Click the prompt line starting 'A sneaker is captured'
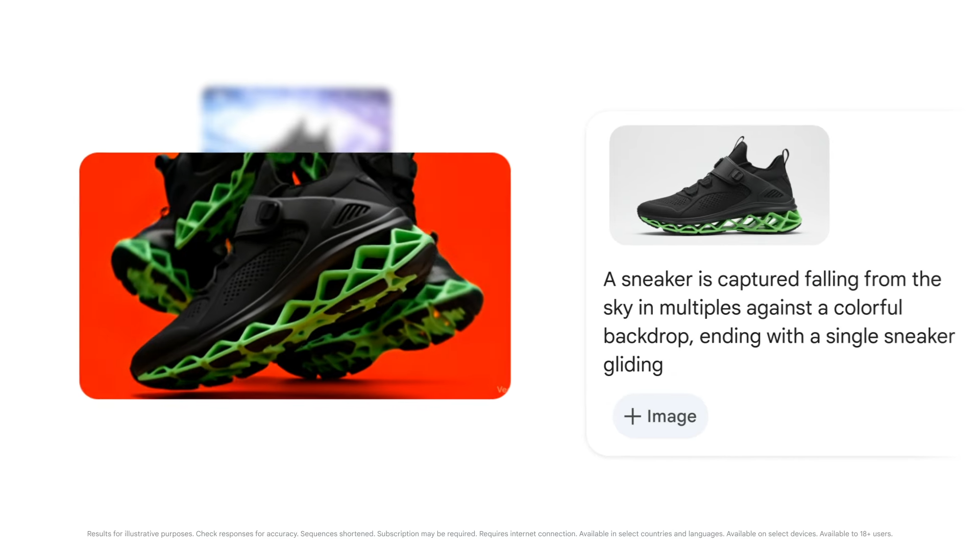This screenshot has width=980, height=551. [x=772, y=280]
